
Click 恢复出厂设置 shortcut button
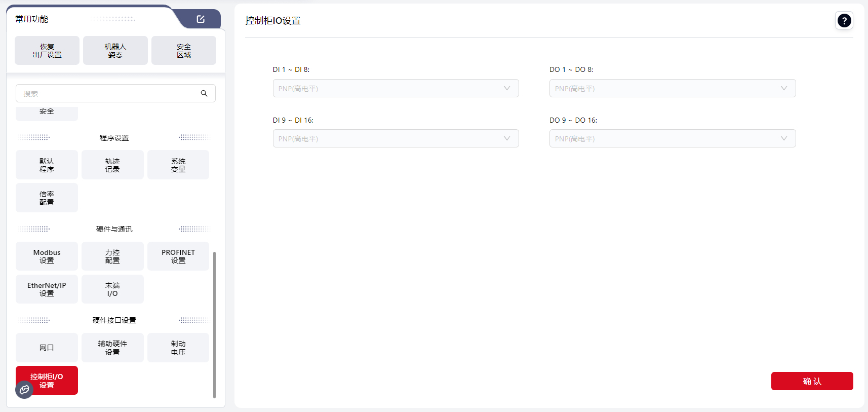(47, 51)
